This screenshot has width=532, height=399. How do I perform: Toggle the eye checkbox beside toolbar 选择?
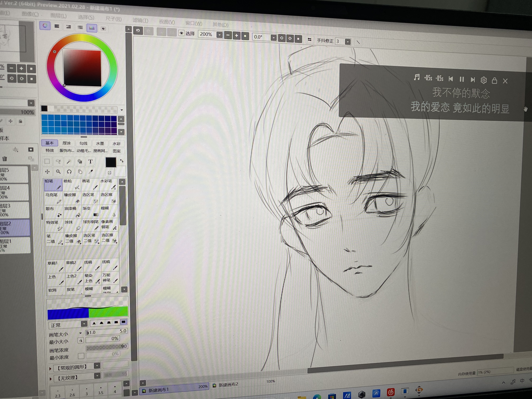point(181,33)
